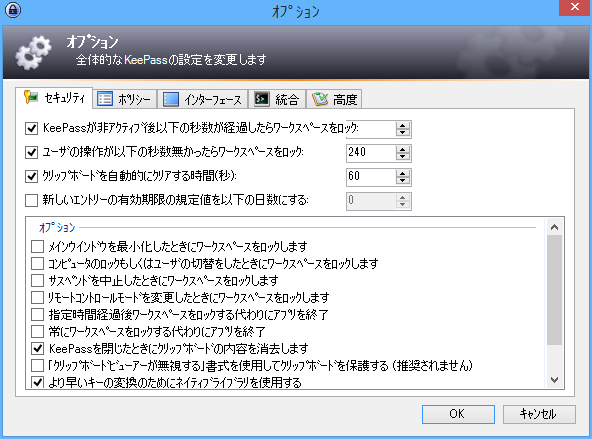Image resolution: width=592 pixels, height=439 pixels.
Task: Check lock workspace when main window minimized
Action: (x=37, y=247)
